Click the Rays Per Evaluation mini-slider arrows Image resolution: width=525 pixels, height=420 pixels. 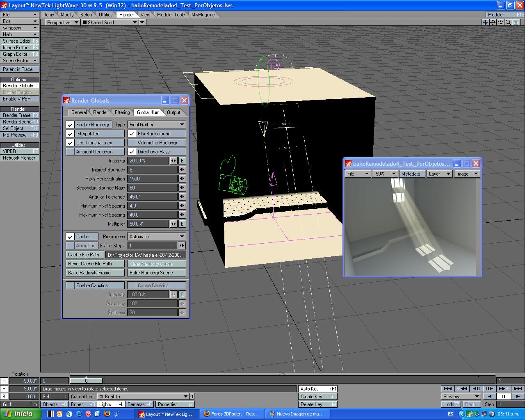pos(182,179)
